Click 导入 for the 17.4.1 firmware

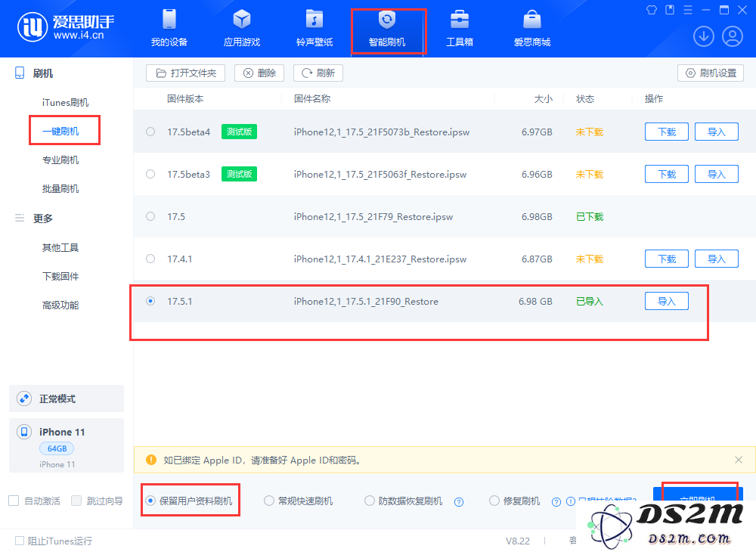point(717,259)
